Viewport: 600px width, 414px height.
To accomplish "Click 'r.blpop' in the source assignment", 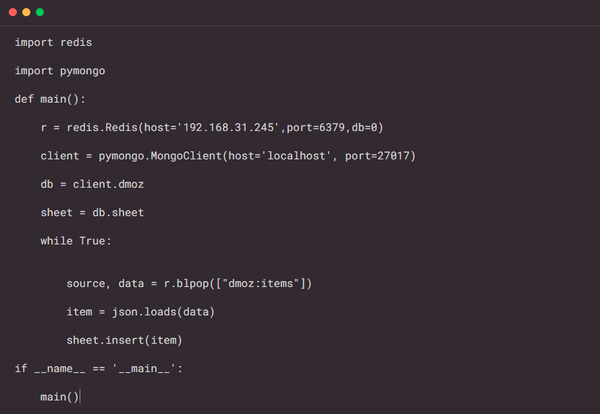I will pos(186,284).
